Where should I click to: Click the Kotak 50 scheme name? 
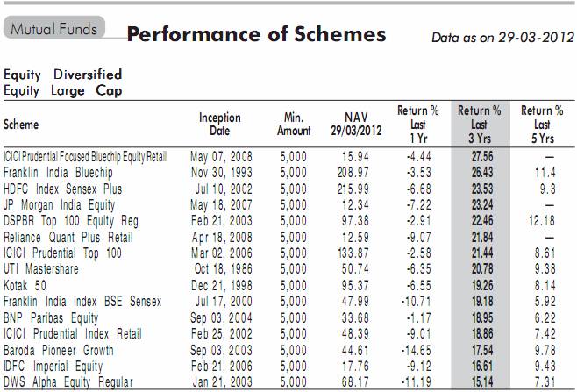(28, 285)
